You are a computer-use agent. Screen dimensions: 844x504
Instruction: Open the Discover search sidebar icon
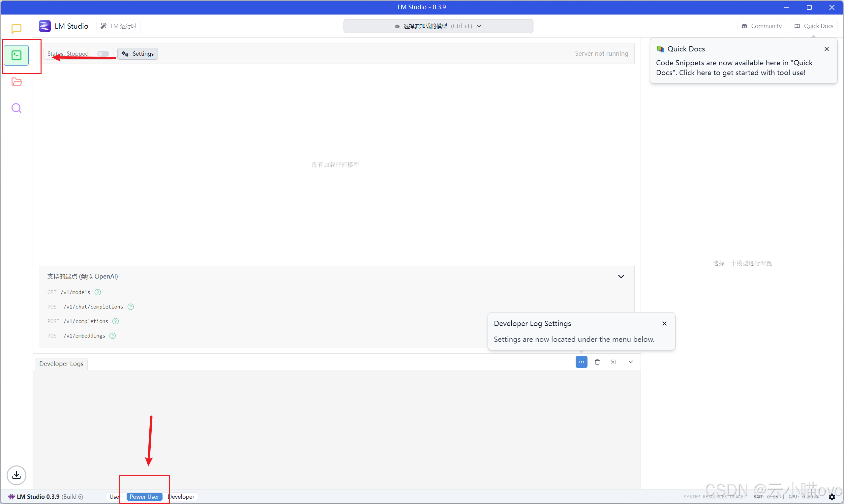(16, 108)
